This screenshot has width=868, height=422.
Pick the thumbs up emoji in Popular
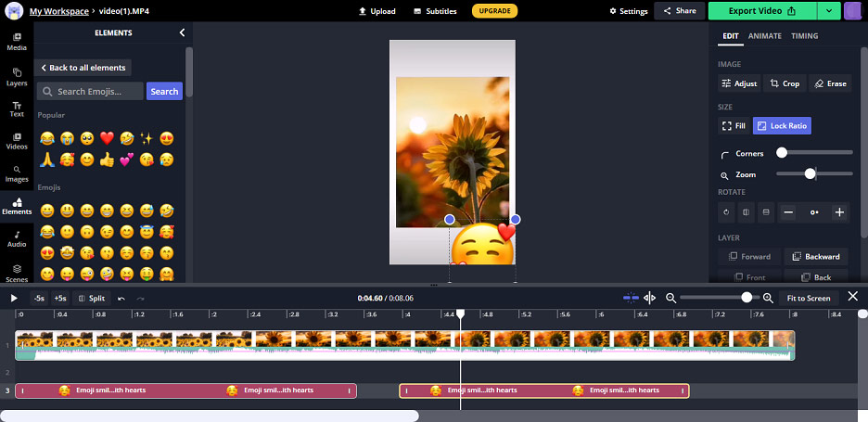tap(107, 160)
